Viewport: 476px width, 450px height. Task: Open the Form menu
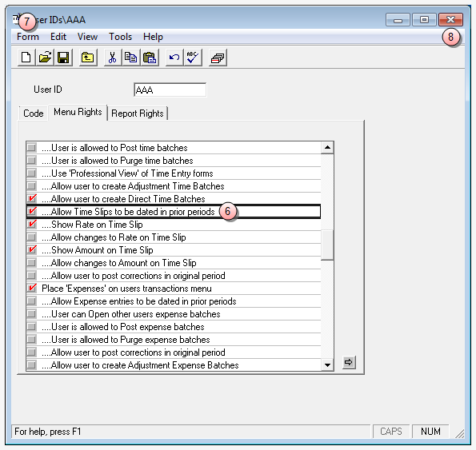tap(28, 37)
